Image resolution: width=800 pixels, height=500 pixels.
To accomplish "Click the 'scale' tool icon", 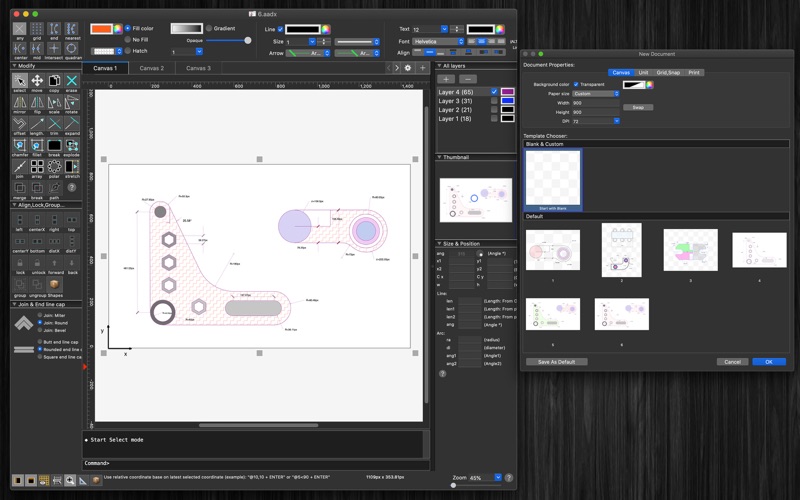I will (x=54, y=102).
